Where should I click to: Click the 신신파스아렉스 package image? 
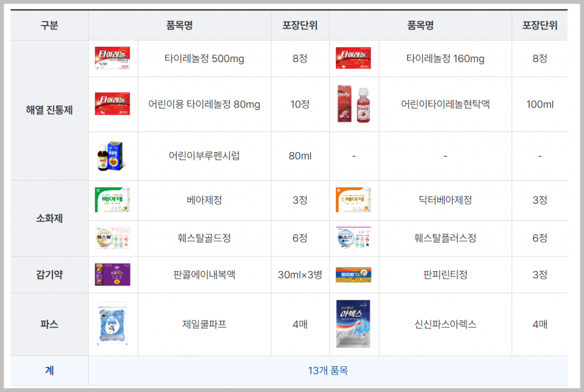click(353, 324)
